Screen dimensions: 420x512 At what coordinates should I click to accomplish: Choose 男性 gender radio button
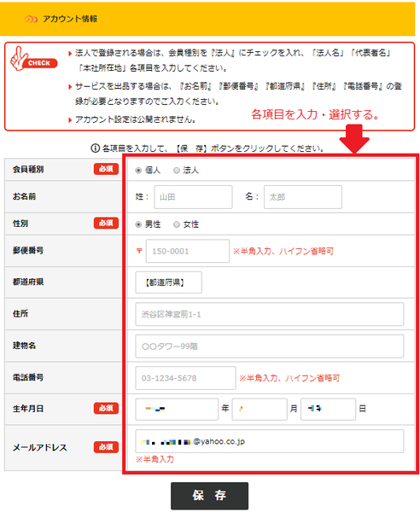(x=138, y=224)
